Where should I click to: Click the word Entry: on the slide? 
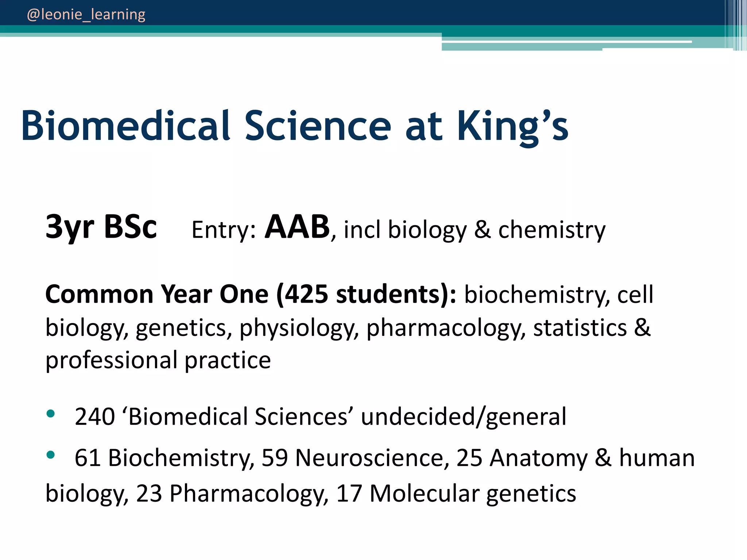tap(224, 230)
